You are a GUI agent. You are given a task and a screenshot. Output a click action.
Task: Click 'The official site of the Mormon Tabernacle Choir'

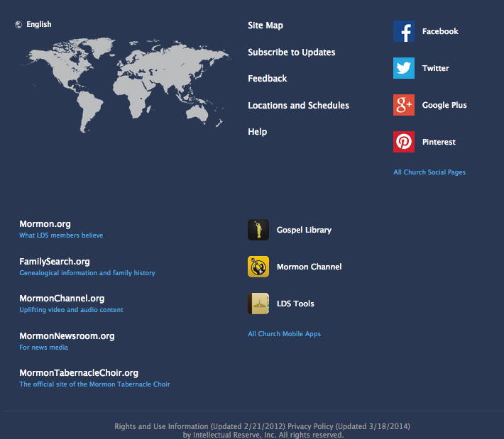94,384
